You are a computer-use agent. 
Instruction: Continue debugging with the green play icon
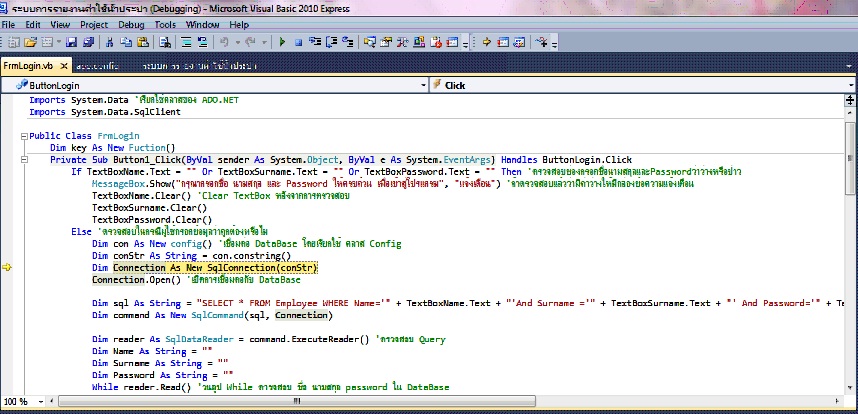(x=282, y=42)
